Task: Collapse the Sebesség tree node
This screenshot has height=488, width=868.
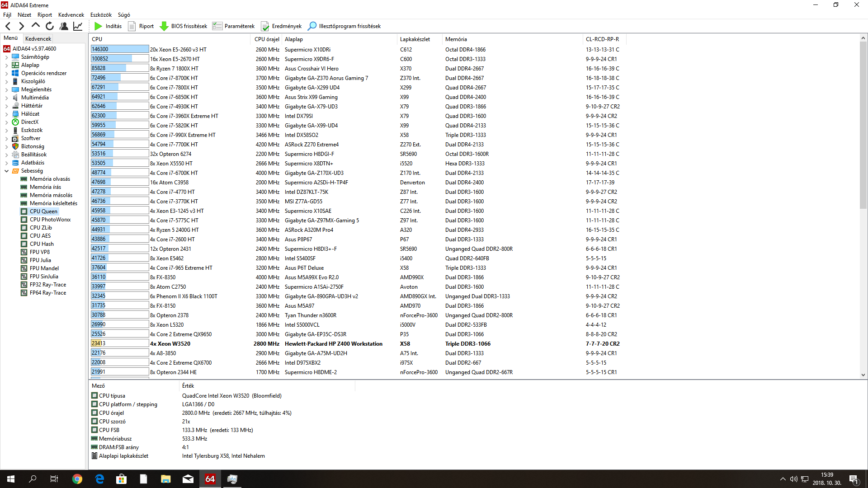Action: 6,171
